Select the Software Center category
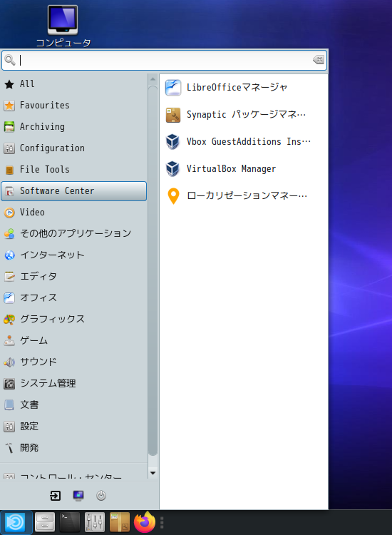392x535 pixels. [x=73, y=191]
